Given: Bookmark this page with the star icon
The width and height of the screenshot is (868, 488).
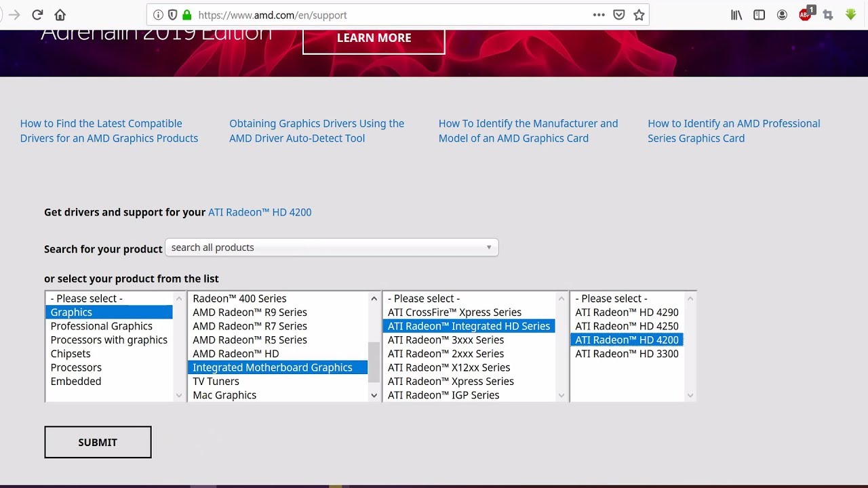Looking at the screenshot, I should tap(639, 15).
